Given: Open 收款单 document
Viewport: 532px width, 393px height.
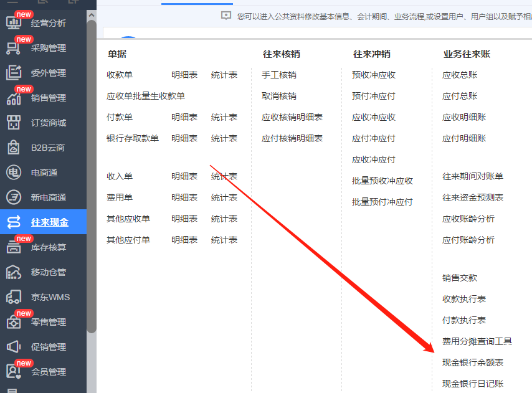Looking at the screenshot, I should point(120,75).
